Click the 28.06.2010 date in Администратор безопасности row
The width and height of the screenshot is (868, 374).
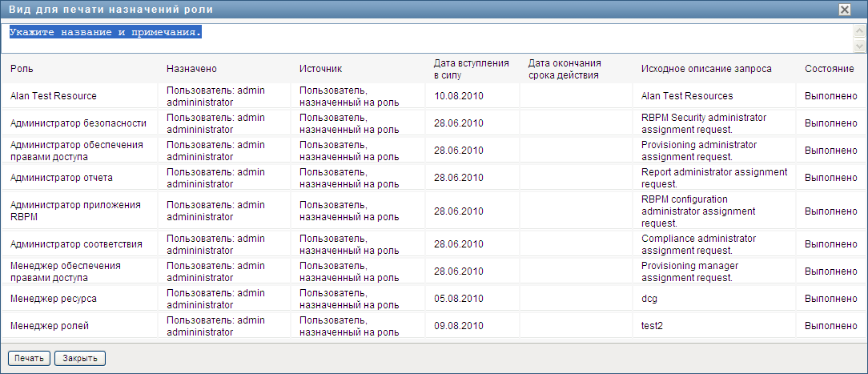(x=459, y=123)
